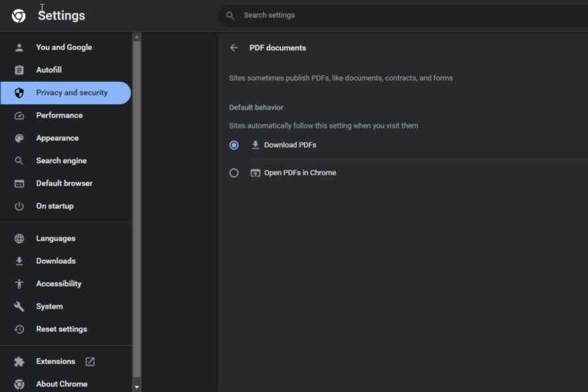Image resolution: width=588 pixels, height=392 pixels.
Task: Click the globe icon for Languages
Action: tap(19, 239)
